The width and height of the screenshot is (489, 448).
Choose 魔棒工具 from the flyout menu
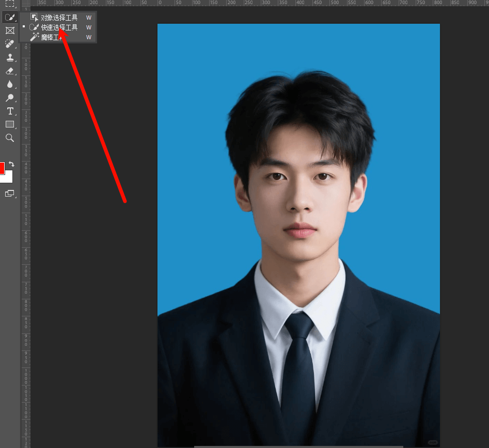click(52, 37)
